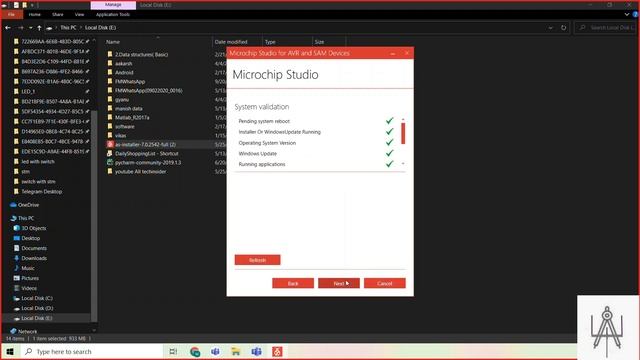Screen dimensions: 640x360
Task: Click 'Local Disk (E:)' in the address bar
Action: pos(100,28)
